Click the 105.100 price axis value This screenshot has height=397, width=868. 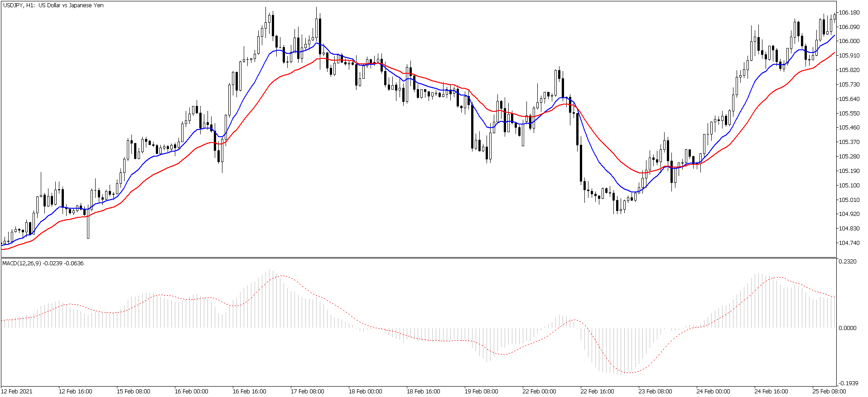[849, 186]
